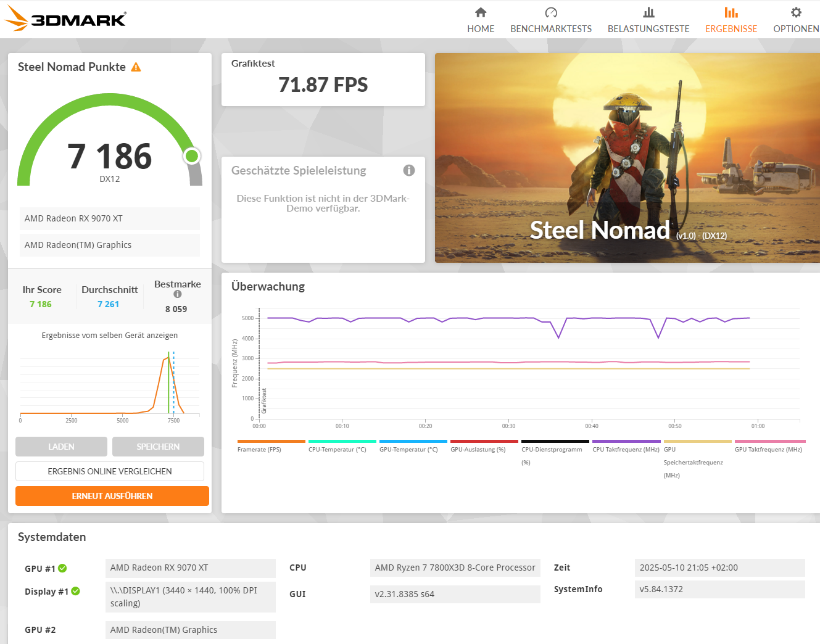
Task: Click the warning triangle beside Steel Nomad Punkte
Action: coord(136,67)
